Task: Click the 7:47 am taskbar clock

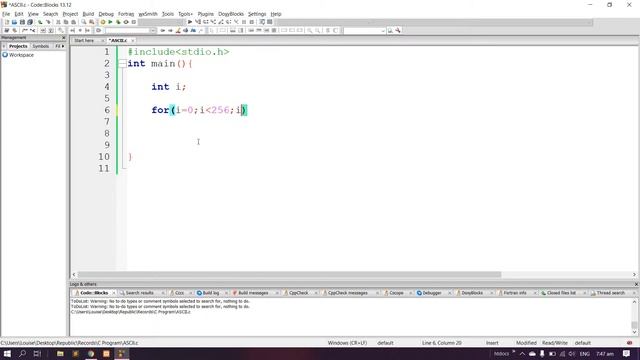Action: click(x=605, y=353)
